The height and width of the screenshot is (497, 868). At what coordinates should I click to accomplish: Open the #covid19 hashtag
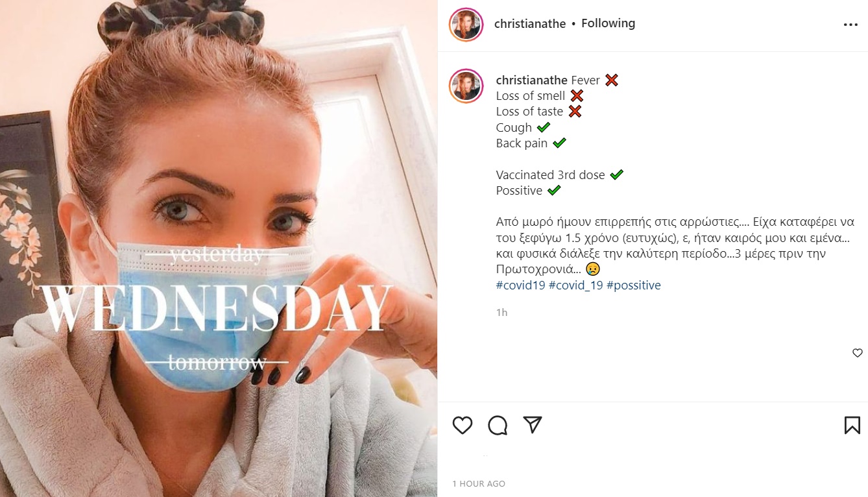(521, 285)
